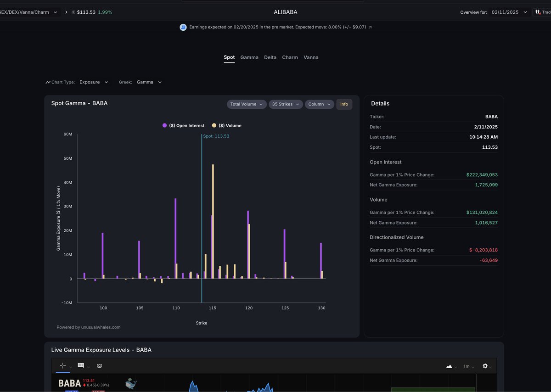Screen dimensions: 551x392
Task: Click the purple Open Interest color swatch
Action: click(165, 125)
